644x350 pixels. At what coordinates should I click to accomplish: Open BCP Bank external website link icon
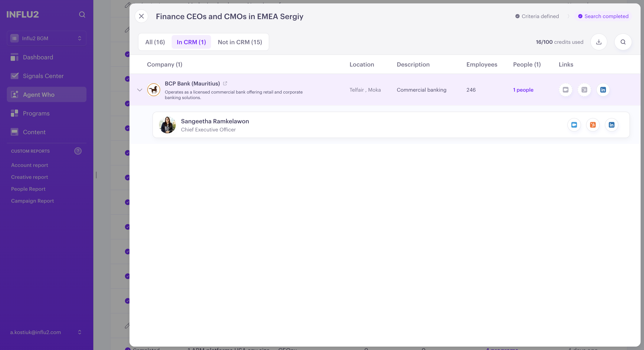pos(225,83)
